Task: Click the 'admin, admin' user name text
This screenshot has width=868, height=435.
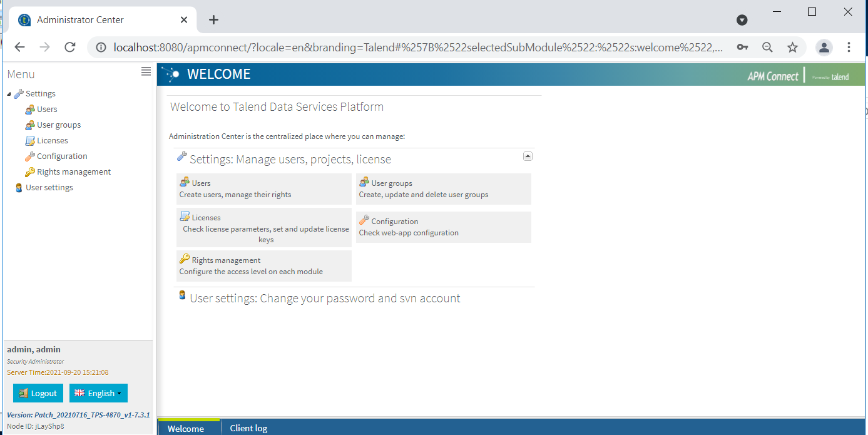Action: pos(34,349)
